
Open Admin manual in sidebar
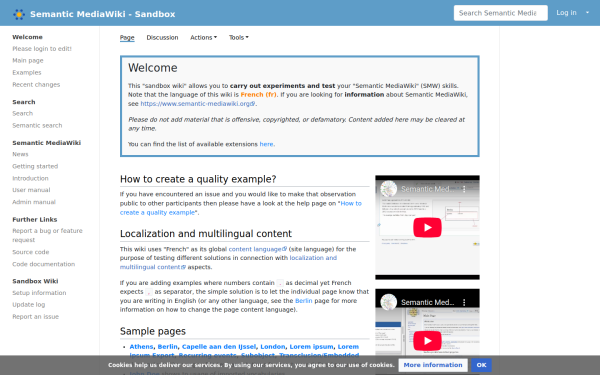[x=34, y=202]
